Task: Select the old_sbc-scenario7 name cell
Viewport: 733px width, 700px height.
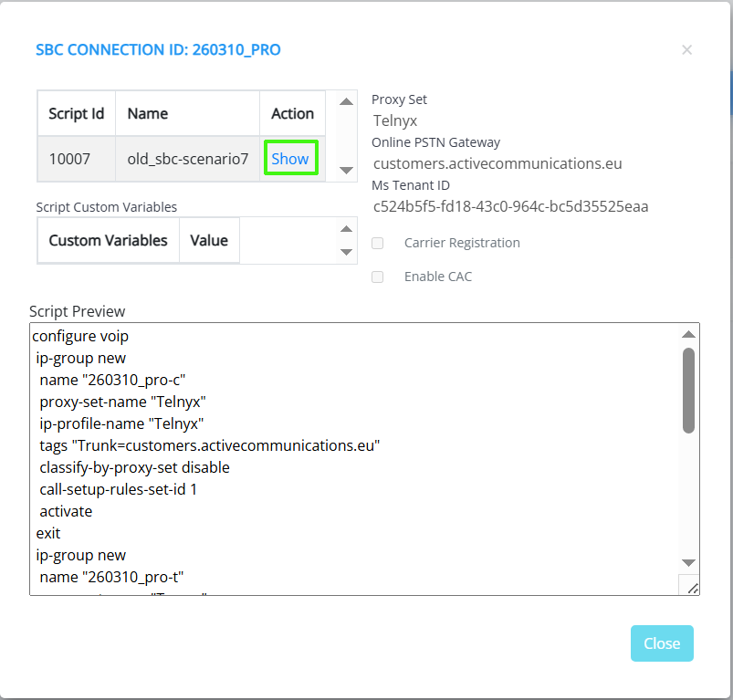Action: [187, 159]
